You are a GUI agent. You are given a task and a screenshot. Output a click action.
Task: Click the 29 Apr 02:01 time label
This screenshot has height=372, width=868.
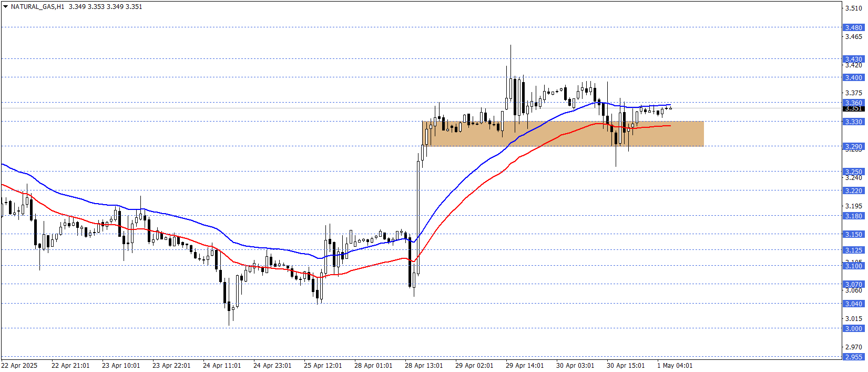(474, 366)
